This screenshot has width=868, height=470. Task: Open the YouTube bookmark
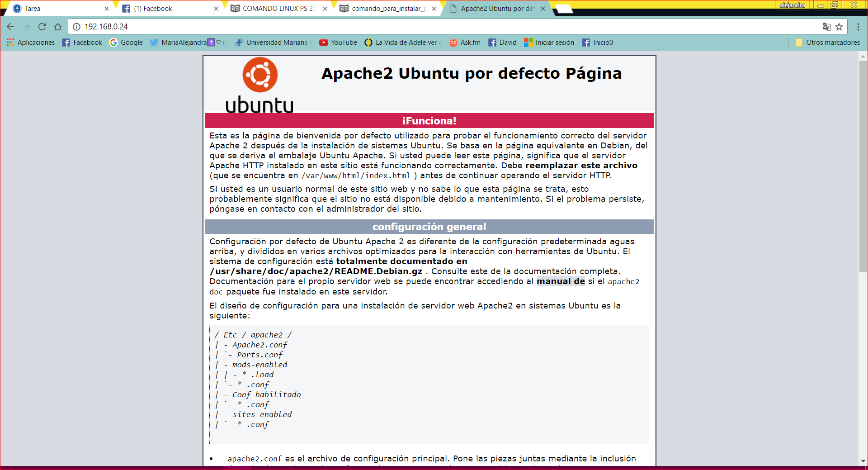338,43
